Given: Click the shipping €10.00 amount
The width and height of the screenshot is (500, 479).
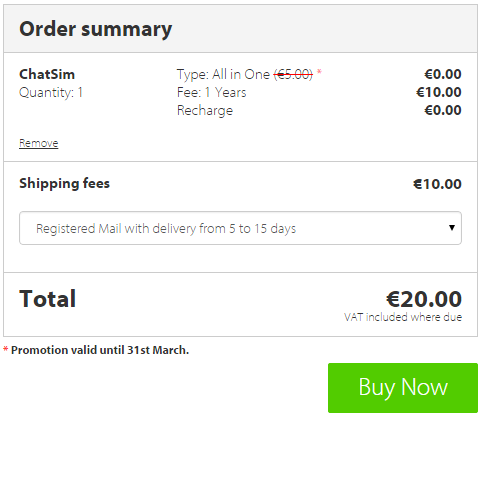Looking at the screenshot, I should click(437, 184).
